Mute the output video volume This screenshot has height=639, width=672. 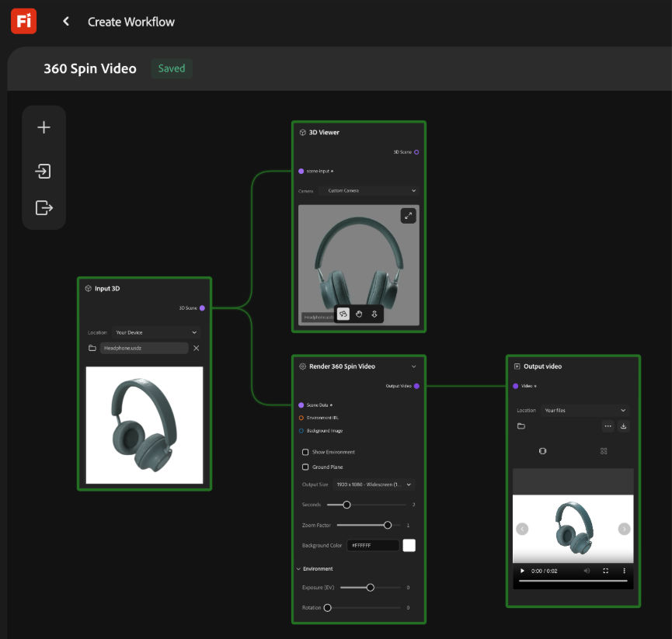(587, 571)
